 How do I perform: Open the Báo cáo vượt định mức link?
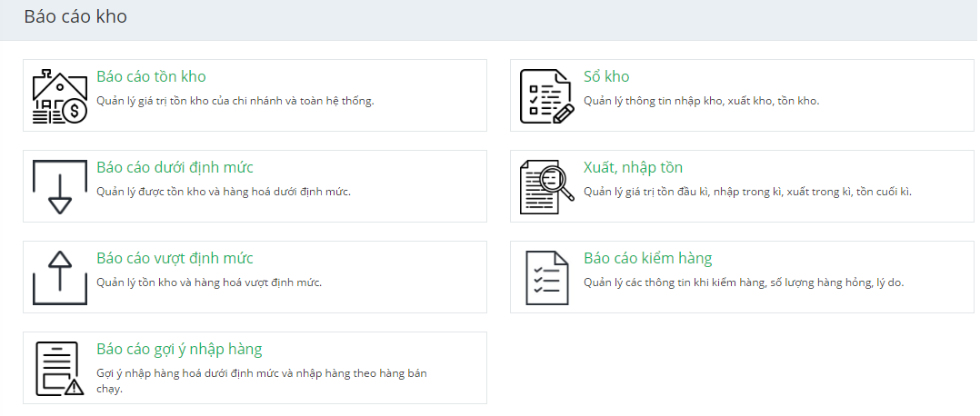(x=175, y=259)
